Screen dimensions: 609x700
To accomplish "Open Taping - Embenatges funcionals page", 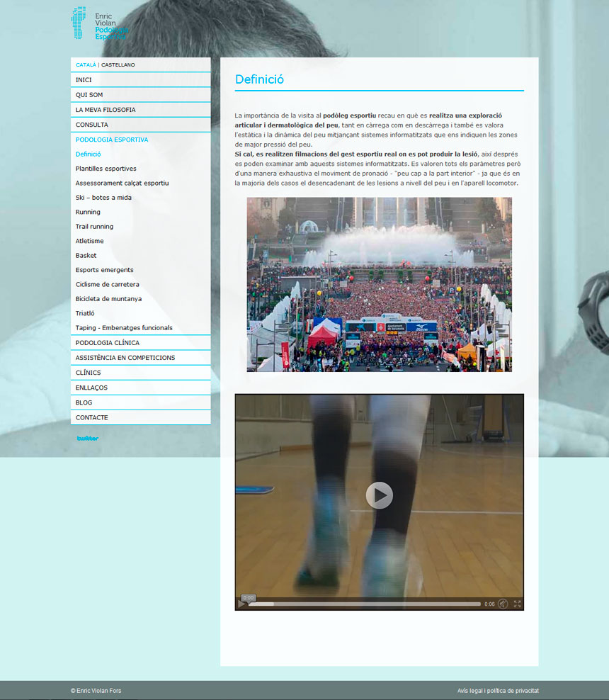I will 124,328.
